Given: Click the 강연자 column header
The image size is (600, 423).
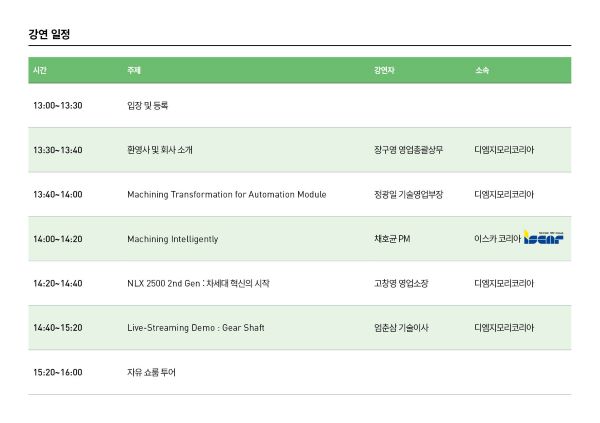Looking at the screenshot, I should (x=384, y=70).
